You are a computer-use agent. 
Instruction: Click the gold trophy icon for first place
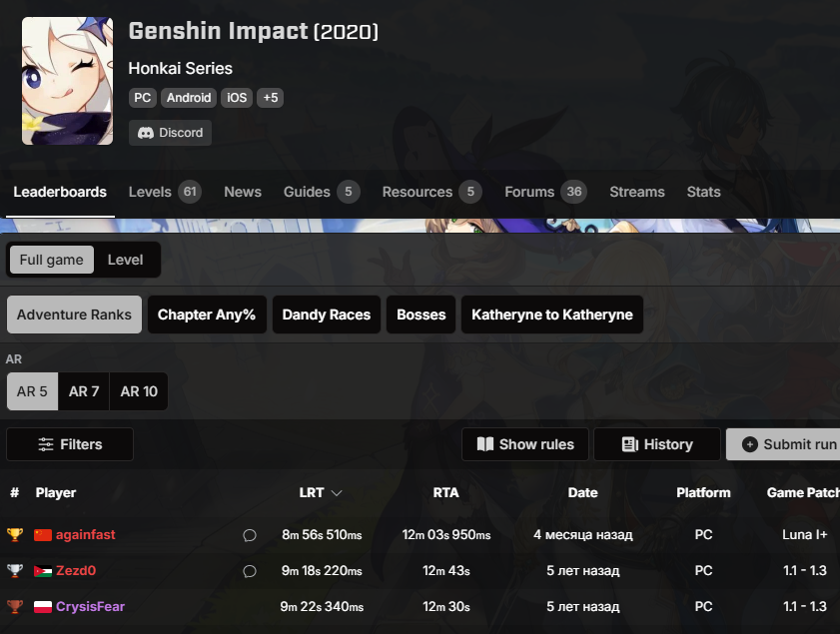pyautogui.click(x=15, y=535)
